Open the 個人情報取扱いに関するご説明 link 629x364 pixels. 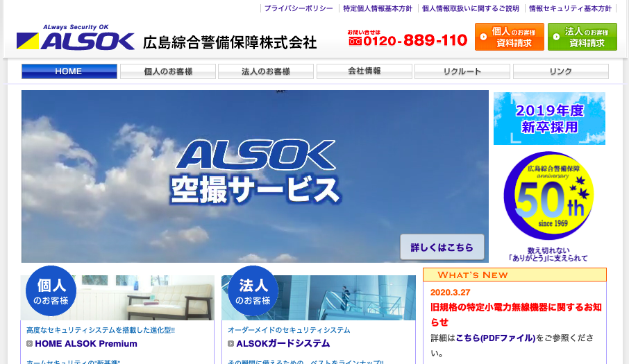point(471,8)
